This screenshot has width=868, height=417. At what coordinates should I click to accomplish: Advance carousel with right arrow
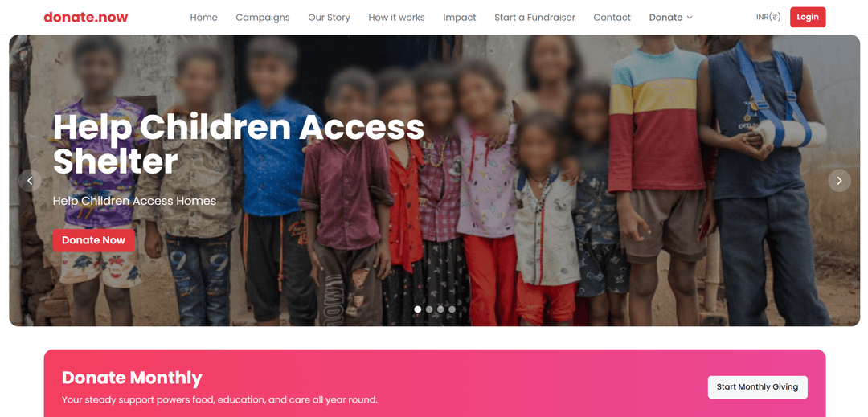pyautogui.click(x=839, y=180)
